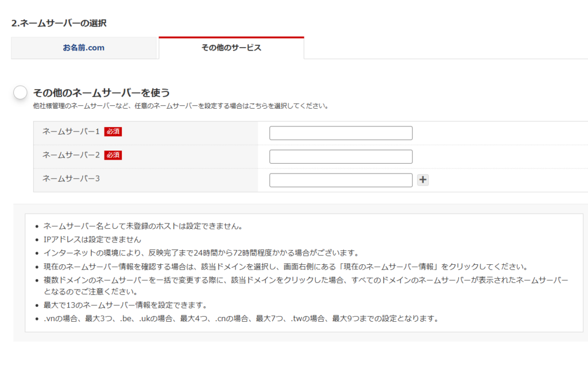588x366 pixels.
Task: Click the note mentioning 現在のネームサーバー情報
Action: click(285, 267)
